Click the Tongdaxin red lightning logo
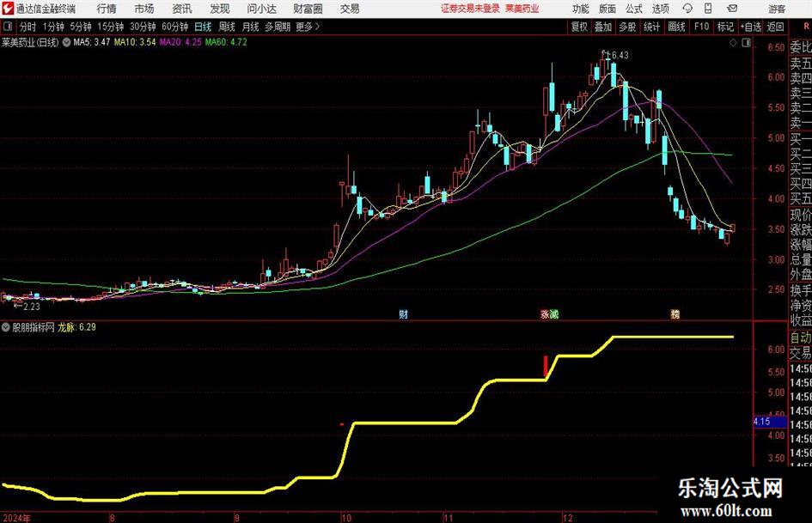 click(x=8, y=9)
